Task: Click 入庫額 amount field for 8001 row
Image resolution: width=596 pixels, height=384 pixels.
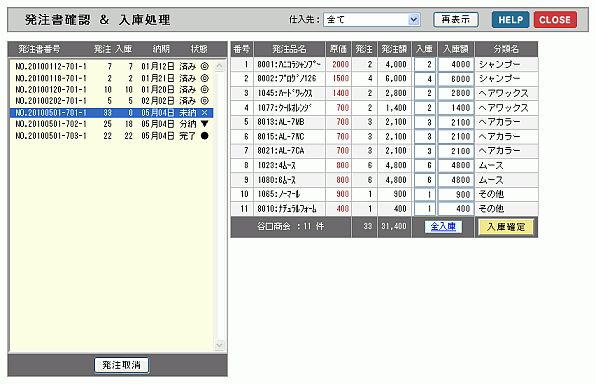Action: tap(456, 64)
